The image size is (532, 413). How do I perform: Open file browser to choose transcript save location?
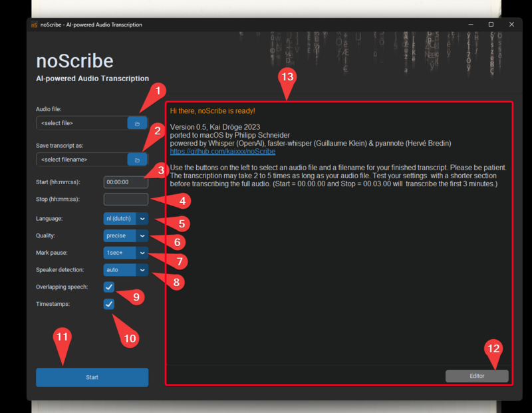[136, 159]
